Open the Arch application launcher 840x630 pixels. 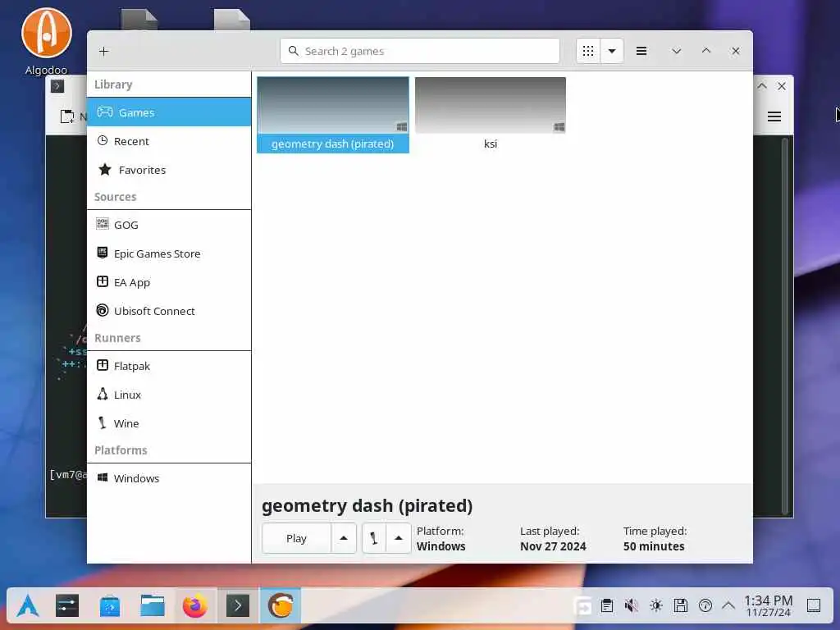[27, 606]
